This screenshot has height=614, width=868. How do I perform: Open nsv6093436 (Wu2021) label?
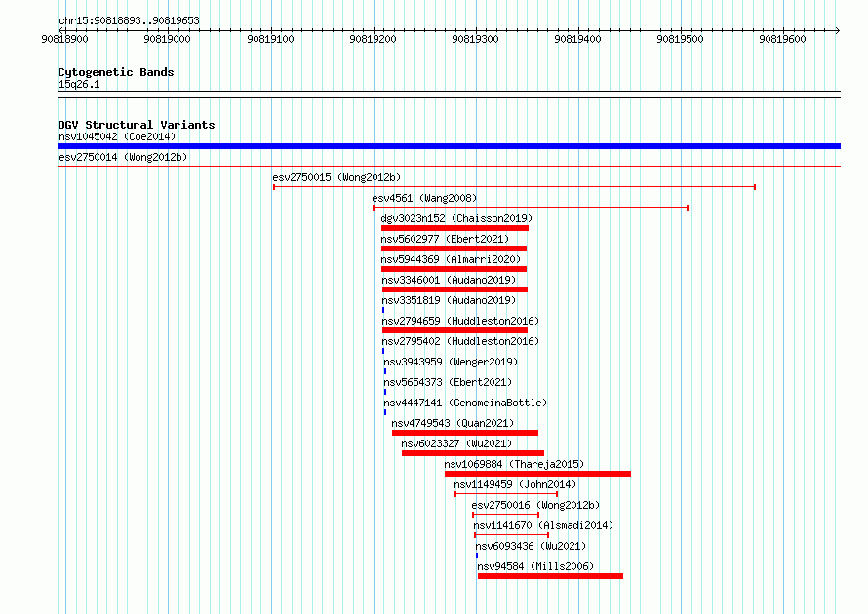(531, 546)
